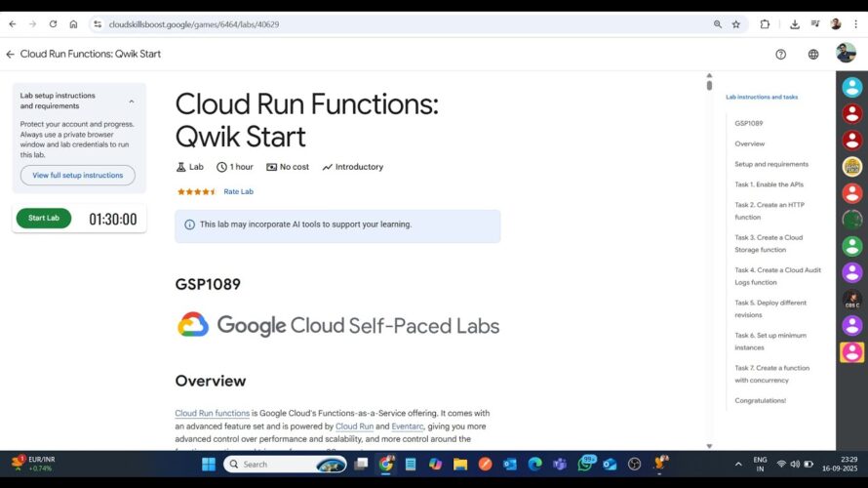Open the Windows Start menu
Image resolution: width=868 pixels, height=488 pixels.
pos(208,465)
